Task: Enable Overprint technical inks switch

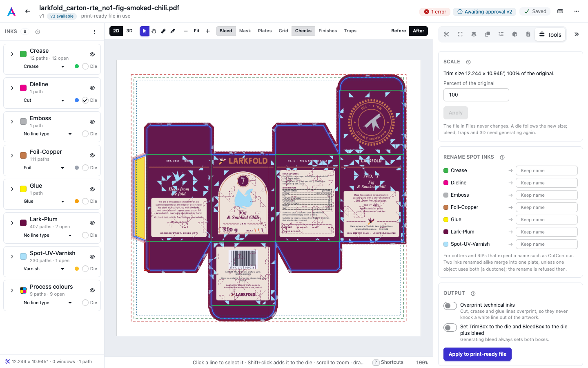Action: tap(450, 306)
